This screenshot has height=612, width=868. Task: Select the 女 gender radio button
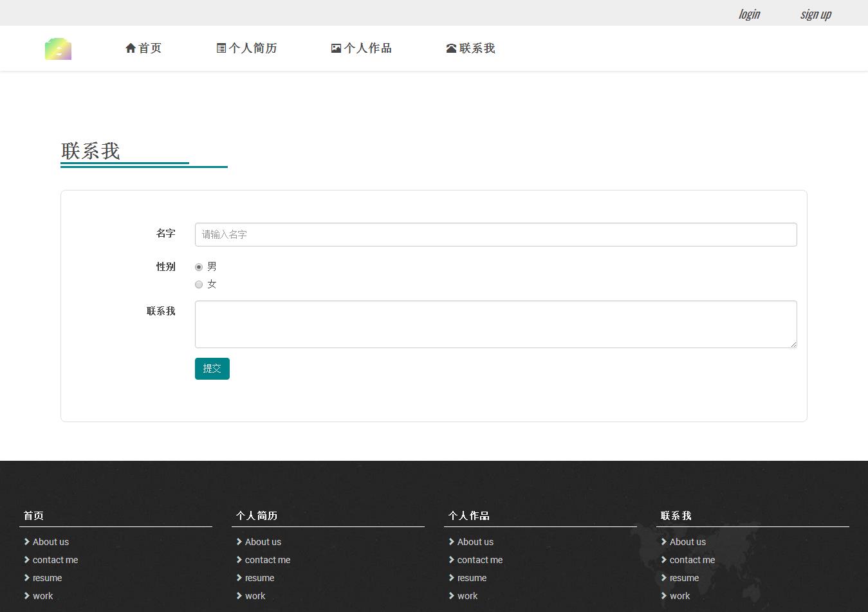click(199, 284)
